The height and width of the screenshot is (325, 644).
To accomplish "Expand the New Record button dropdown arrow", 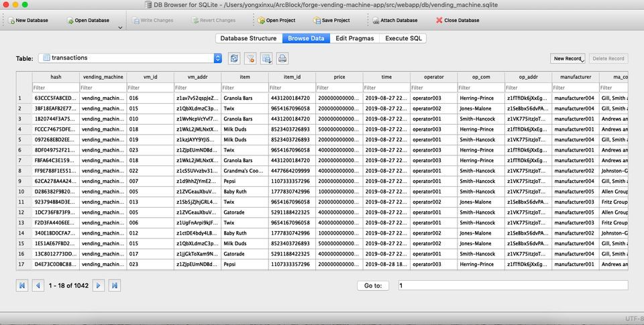I will [582, 60].
